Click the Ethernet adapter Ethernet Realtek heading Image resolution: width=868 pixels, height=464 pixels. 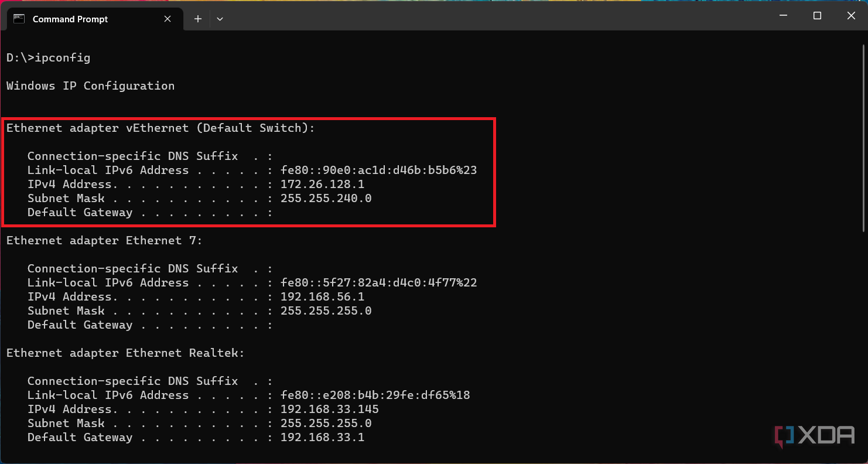125,353
